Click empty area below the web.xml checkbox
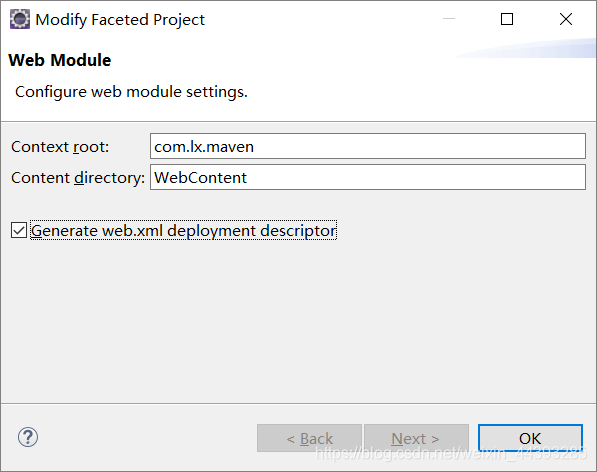The height and width of the screenshot is (472, 597). click(x=298, y=322)
